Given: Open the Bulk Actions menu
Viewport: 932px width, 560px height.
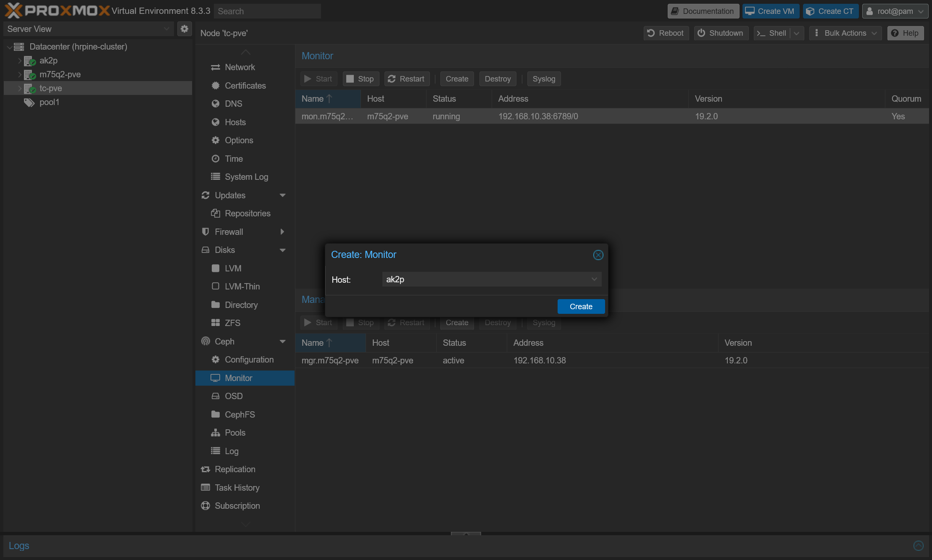Looking at the screenshot, I should 845,33.
